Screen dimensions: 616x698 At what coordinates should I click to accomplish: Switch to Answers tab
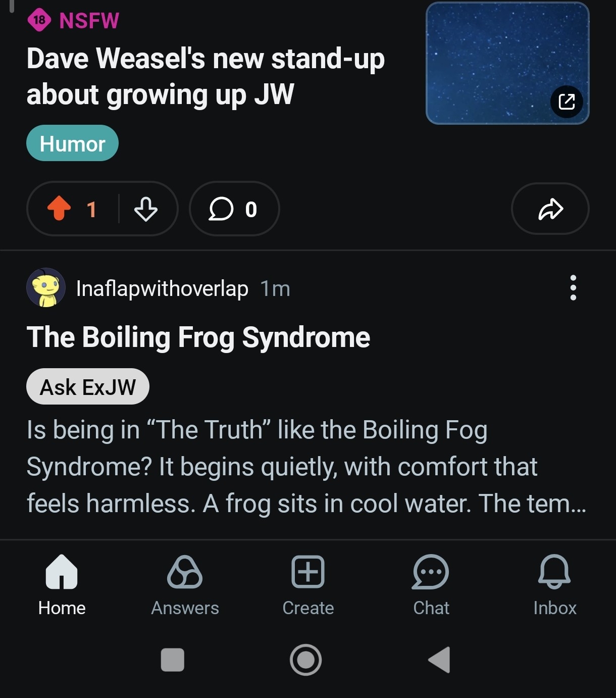(185, 585)
